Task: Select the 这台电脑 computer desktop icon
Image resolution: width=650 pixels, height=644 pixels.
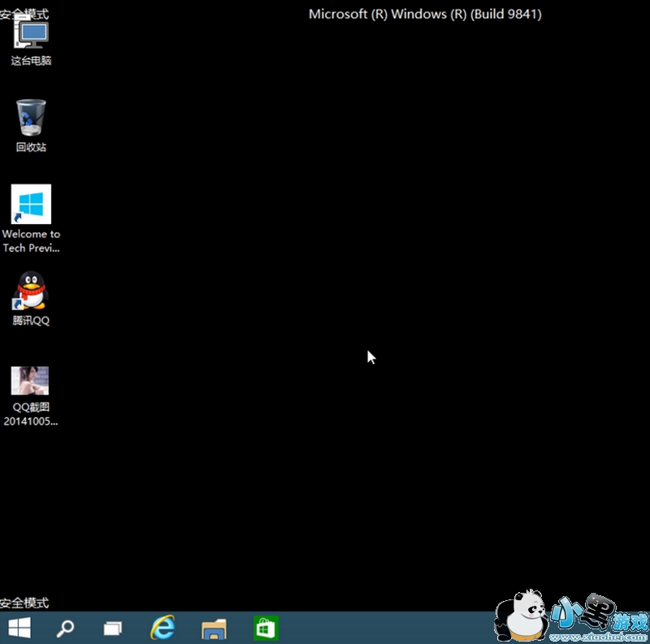Action: [x=31, y=35]
